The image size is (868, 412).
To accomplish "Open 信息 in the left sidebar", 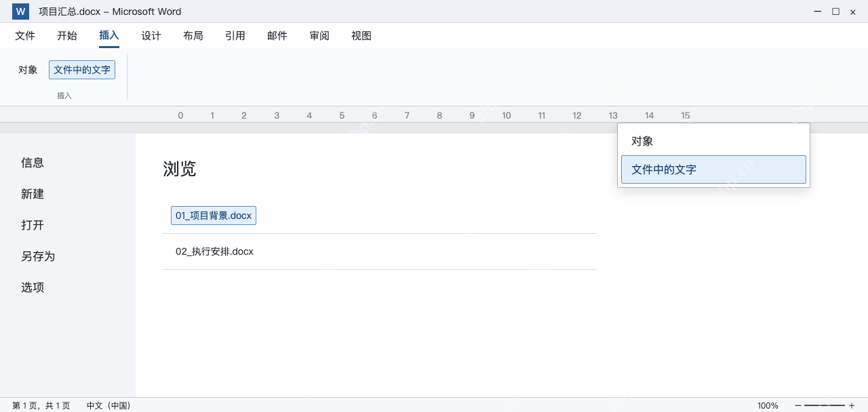I will click(33, 163).
